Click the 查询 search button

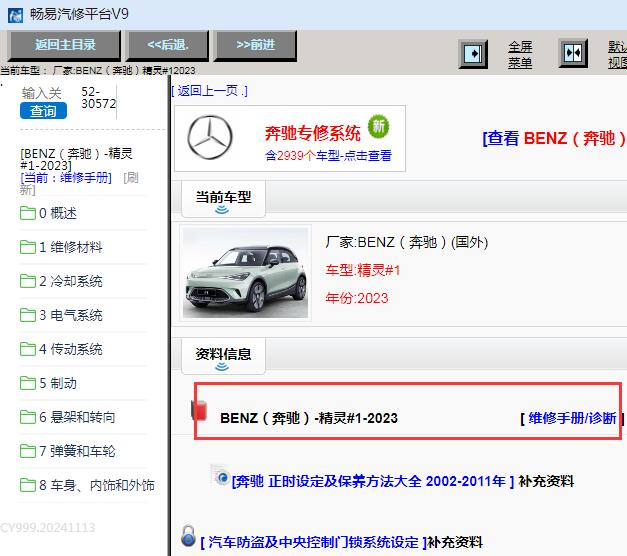pyautogui.click(x=43, y=111)
